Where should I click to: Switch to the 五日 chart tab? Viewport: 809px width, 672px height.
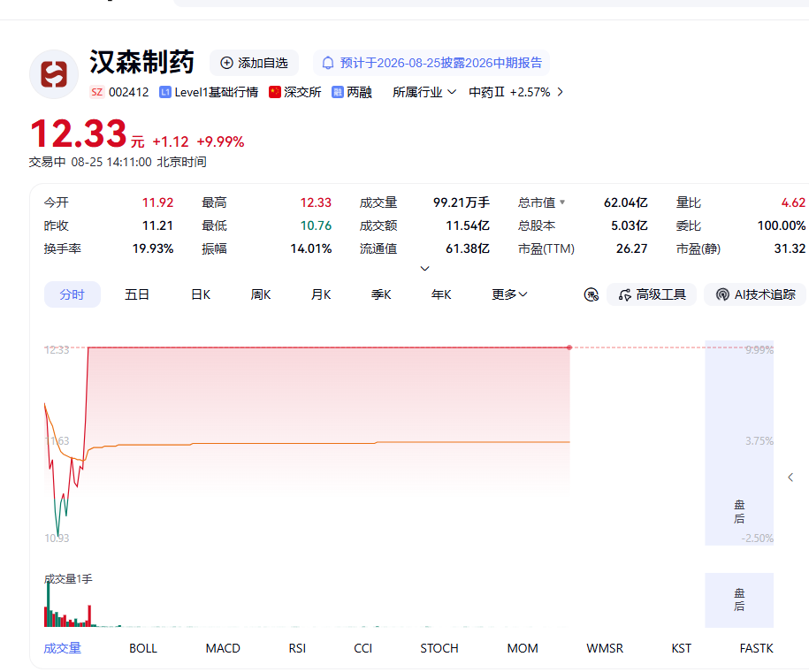[137, 294]
